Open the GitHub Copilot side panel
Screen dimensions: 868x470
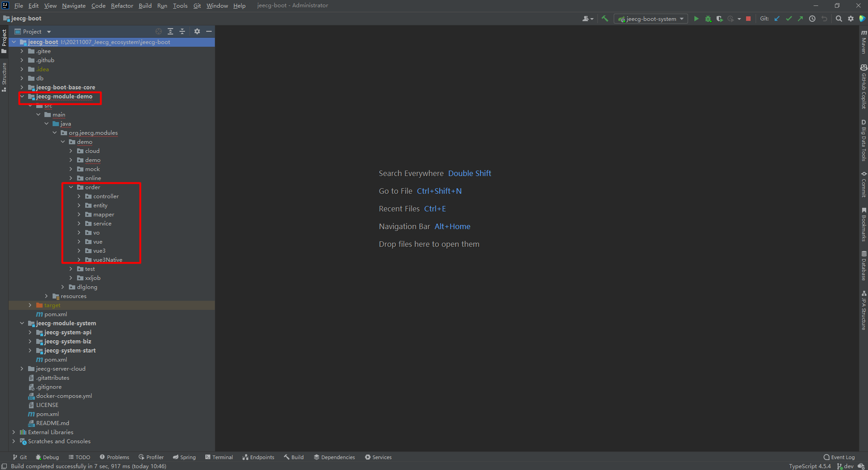click(864, 87)
